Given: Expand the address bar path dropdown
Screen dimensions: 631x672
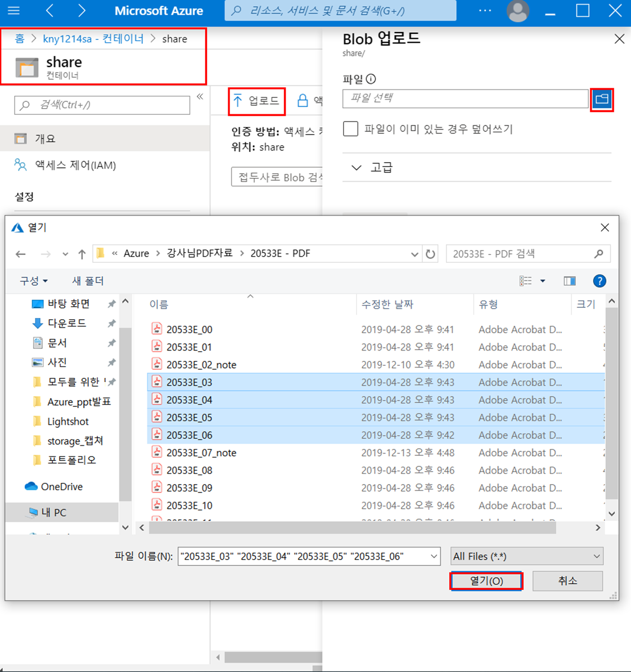Looking at the screenshot, I should (414, 254).
